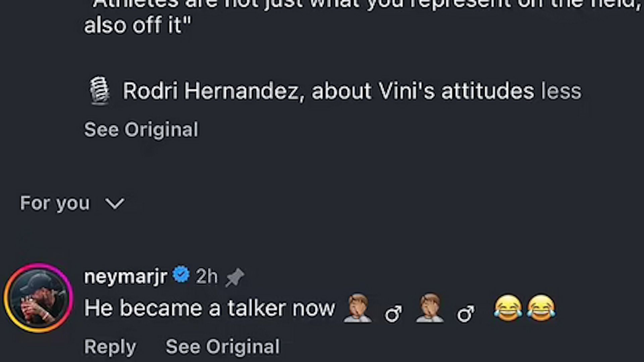The width and height of the screenshot is (644, 362).
Task: Click the chevron arrow beside 'For you'
Action: pos(115,203)
